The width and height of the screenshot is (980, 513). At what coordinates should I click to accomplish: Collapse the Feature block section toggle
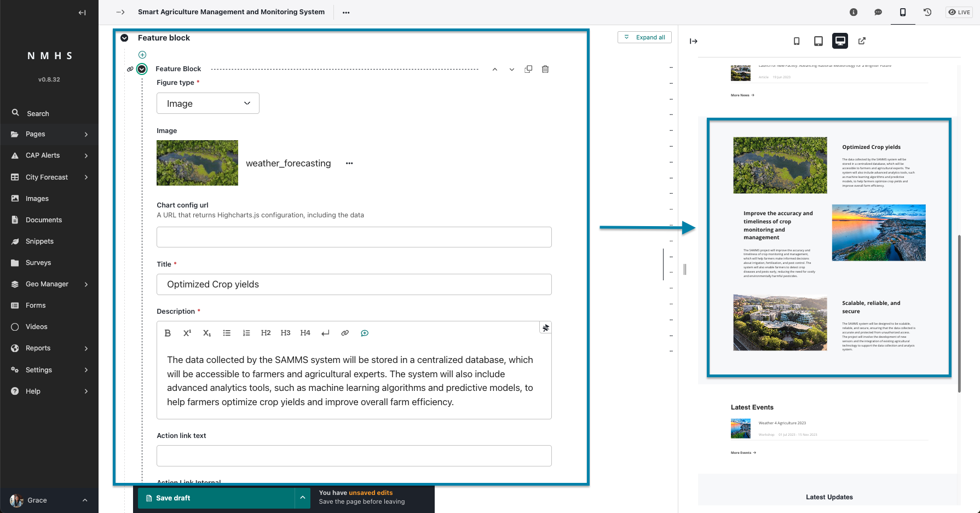coord(124,38)
